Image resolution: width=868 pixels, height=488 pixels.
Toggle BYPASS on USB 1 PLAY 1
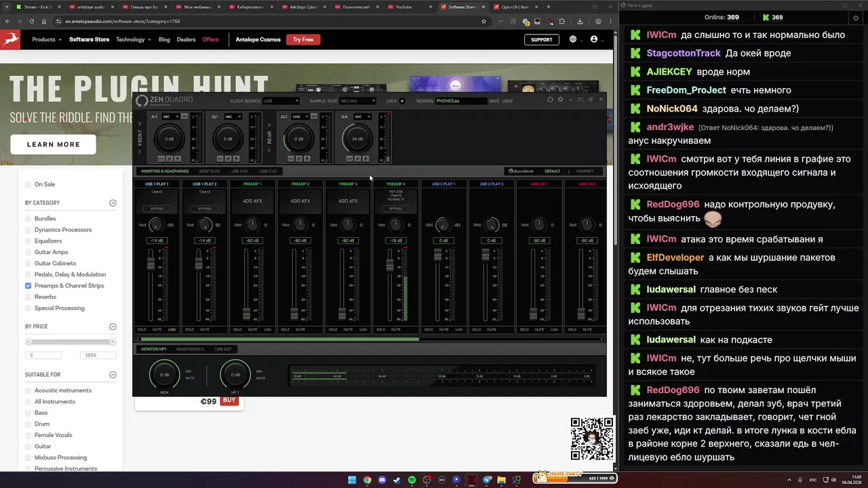tap(157, 209)
